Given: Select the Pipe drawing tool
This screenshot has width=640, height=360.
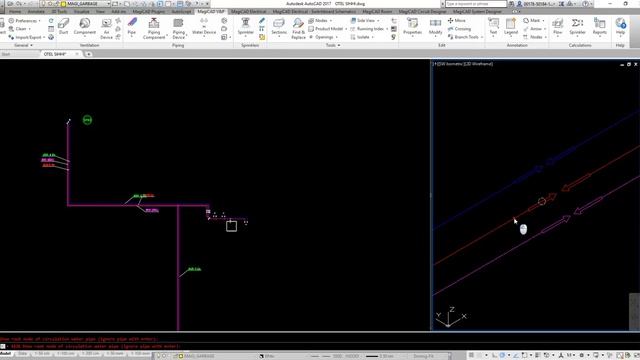Looking at the screenshot, I should coord(131,27).
